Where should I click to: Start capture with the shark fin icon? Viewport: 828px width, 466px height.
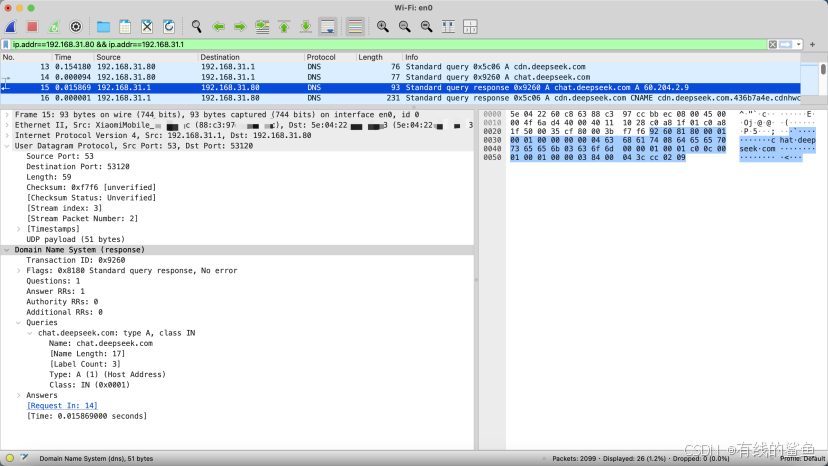pyautogui.click(x=11, y=26)
